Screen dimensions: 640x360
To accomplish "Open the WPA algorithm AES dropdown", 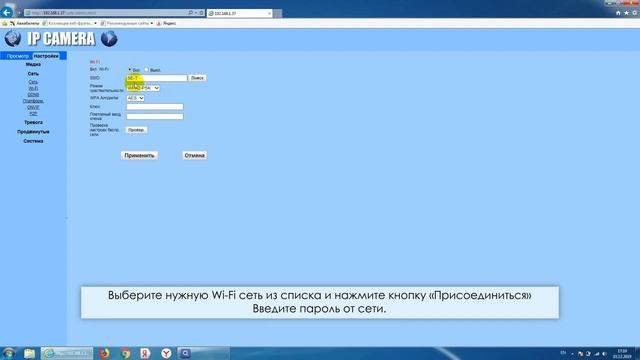I will 135,98.
